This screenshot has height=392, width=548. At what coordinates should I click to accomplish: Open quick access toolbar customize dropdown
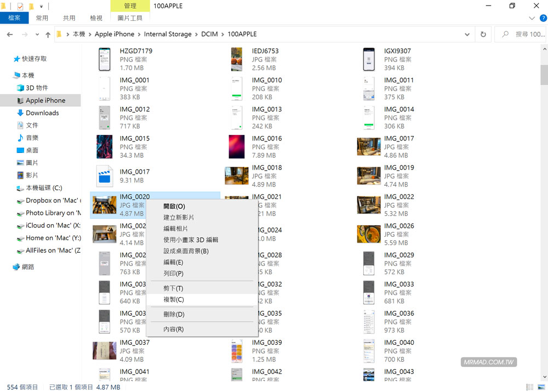41,6
